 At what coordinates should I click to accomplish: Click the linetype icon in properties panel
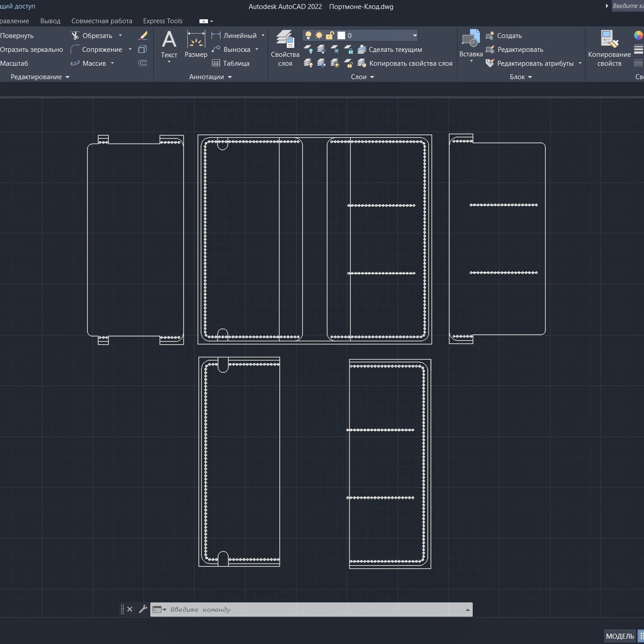coord(639,63)
